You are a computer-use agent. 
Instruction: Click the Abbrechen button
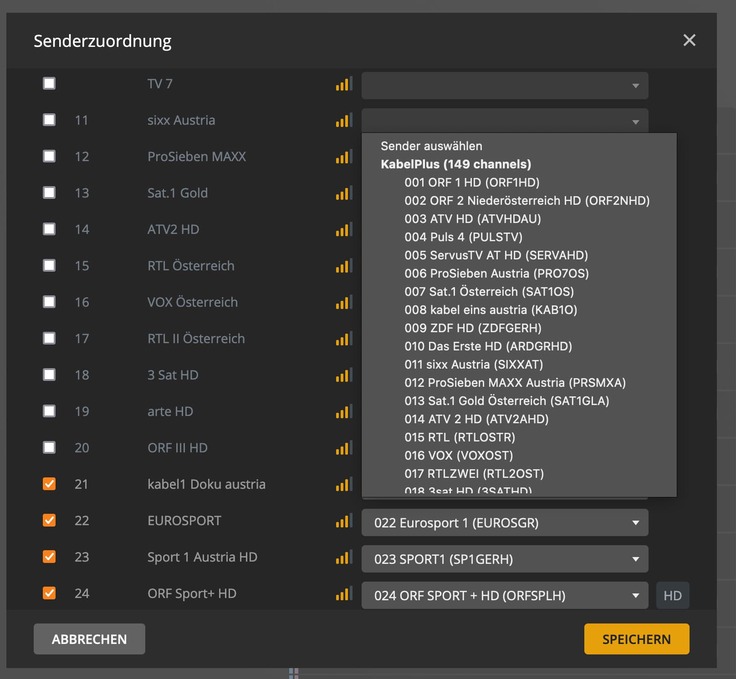coord(89,639)
